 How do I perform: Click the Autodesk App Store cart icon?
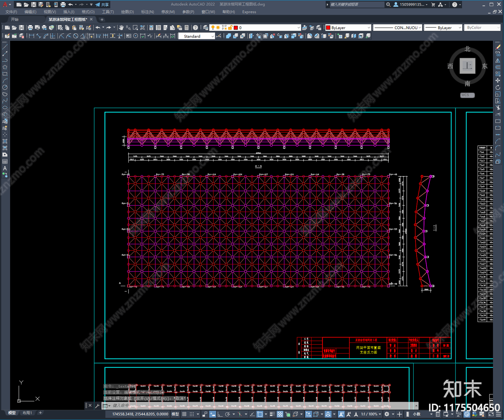[433, 4]
